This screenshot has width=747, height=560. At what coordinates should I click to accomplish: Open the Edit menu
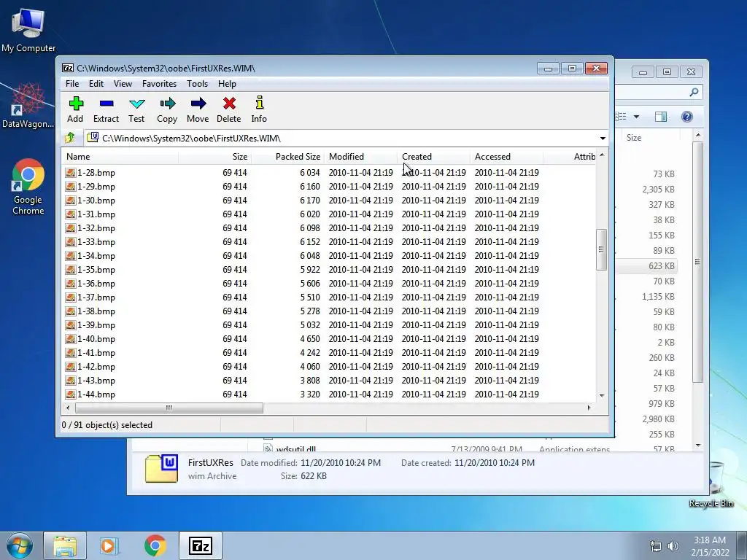(96, 84)
